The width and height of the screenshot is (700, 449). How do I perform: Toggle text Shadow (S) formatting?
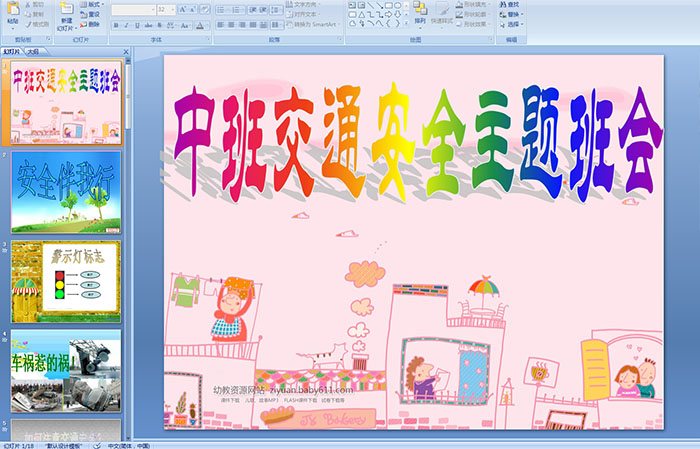click(x=159, y=25)
